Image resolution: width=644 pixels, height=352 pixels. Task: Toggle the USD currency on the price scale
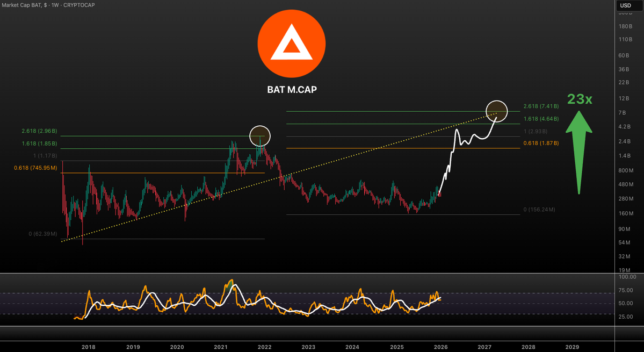[625, 5]
